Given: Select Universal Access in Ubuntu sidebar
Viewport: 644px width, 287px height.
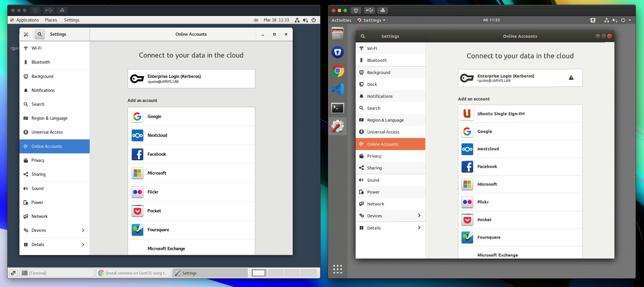Looking at the screenshot, I should (x=390, y=132).
